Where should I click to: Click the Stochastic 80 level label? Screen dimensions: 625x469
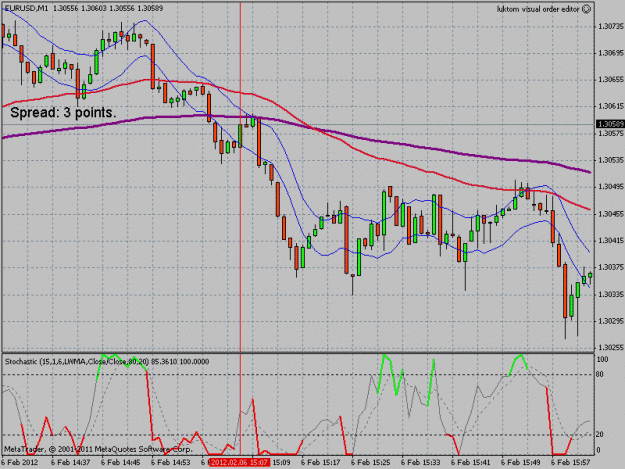point(600,375)
